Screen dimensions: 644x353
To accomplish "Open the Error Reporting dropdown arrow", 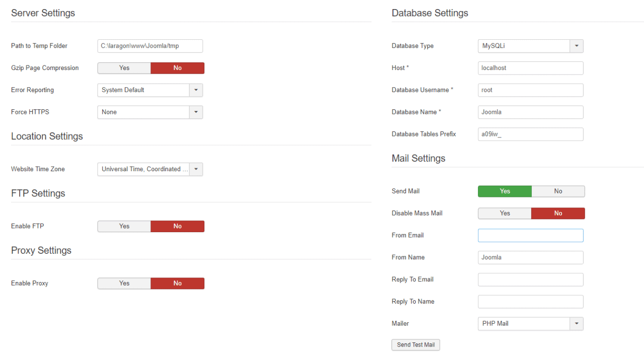I will point(196,90).
